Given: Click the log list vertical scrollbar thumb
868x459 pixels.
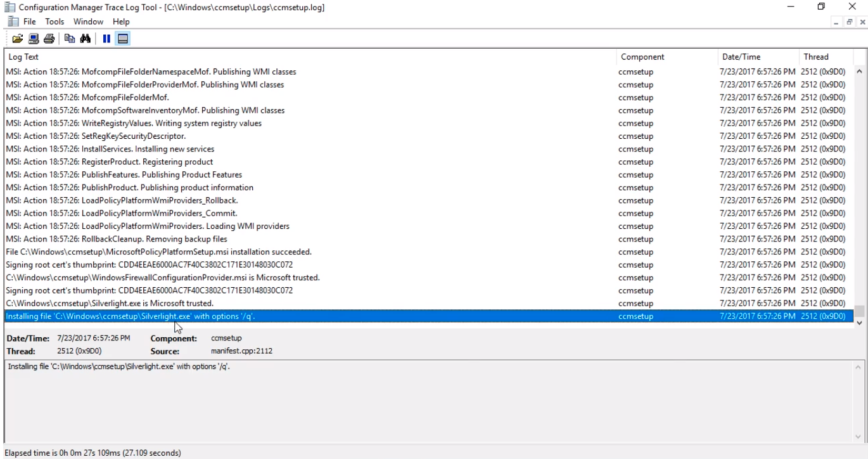Looking at the screenshot, I should coord(859,311).
